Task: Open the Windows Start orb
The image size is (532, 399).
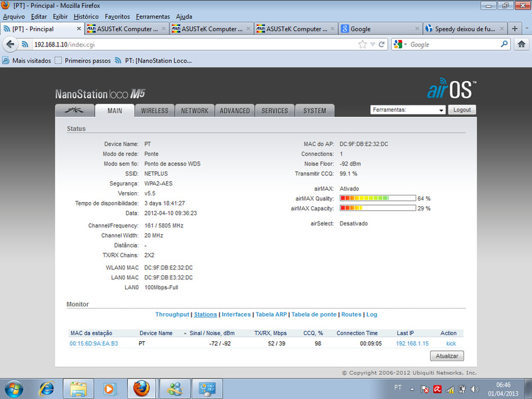Action: click(x=14, y=388)
